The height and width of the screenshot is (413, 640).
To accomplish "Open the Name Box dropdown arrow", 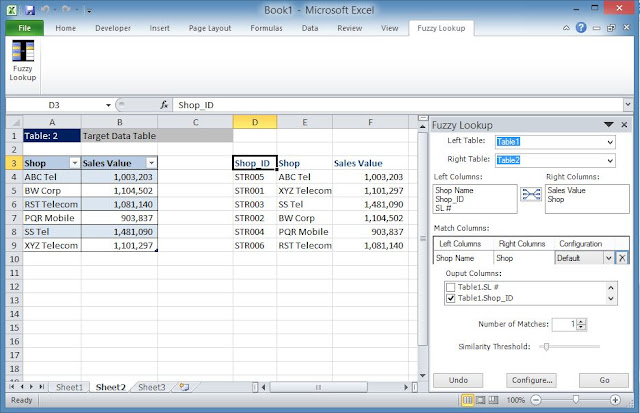I will coord(108,105).
